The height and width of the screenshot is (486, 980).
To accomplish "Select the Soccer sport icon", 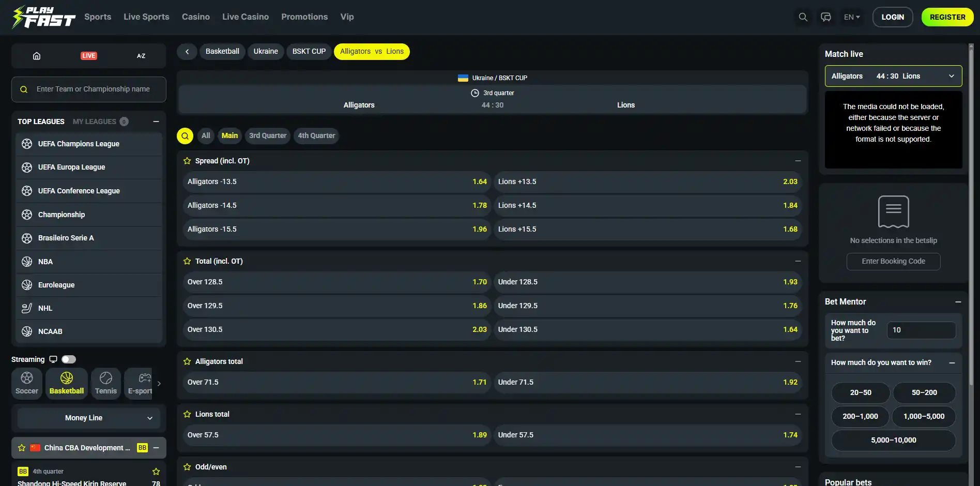I will click(27, 383).
